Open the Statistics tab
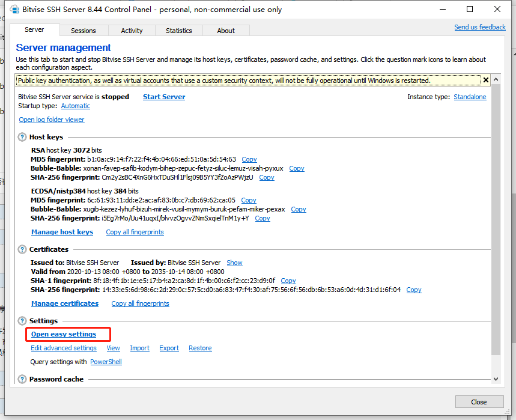516x420 pixels. coord(178,31)
